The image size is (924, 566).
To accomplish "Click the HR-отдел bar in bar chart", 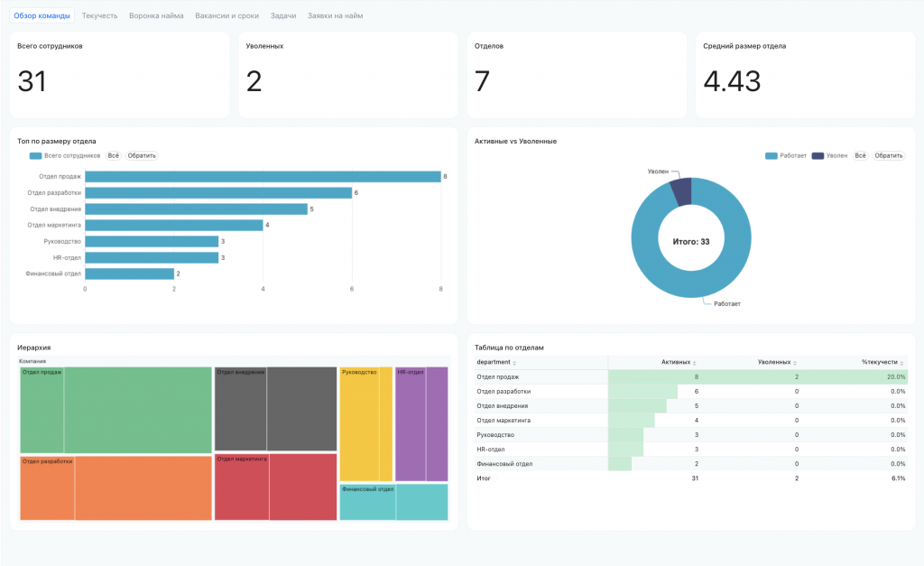I will (152, 257).
